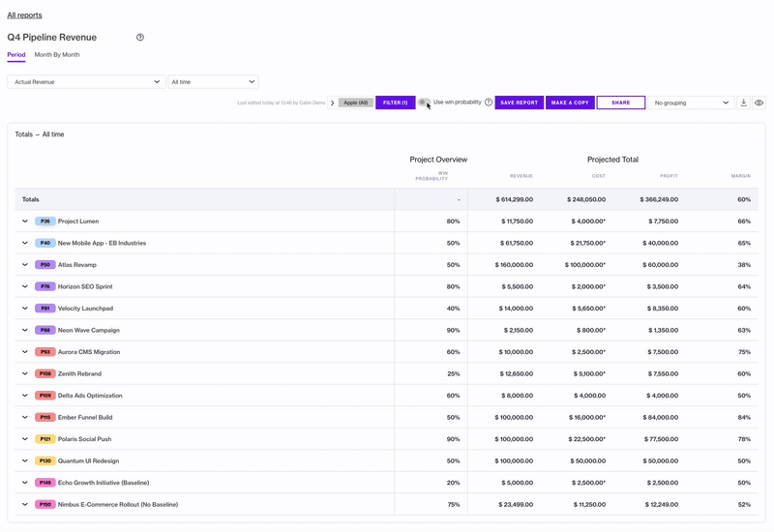Expand the Horizon SEO Sprint row
774x532 pixels.
pyautogui.click(x=25, y=286)
